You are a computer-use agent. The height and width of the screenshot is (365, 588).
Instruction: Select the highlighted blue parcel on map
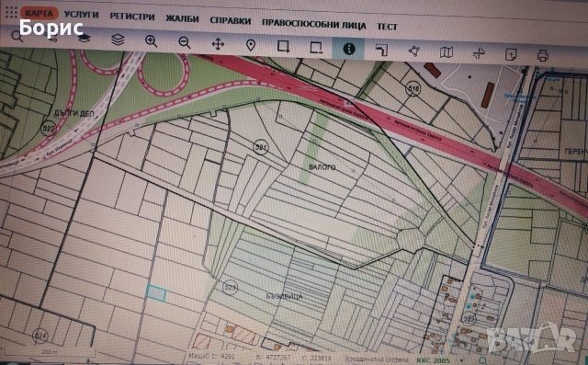click(x=156, y=293)
